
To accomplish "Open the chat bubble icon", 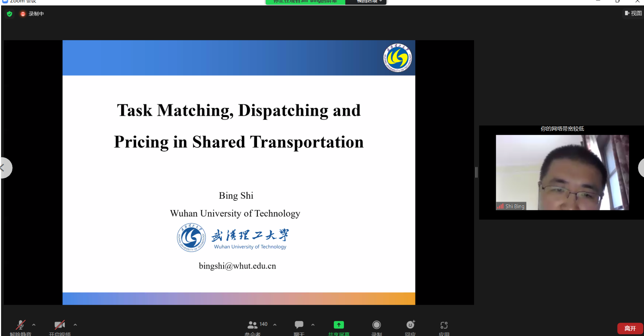I will 299,325.
